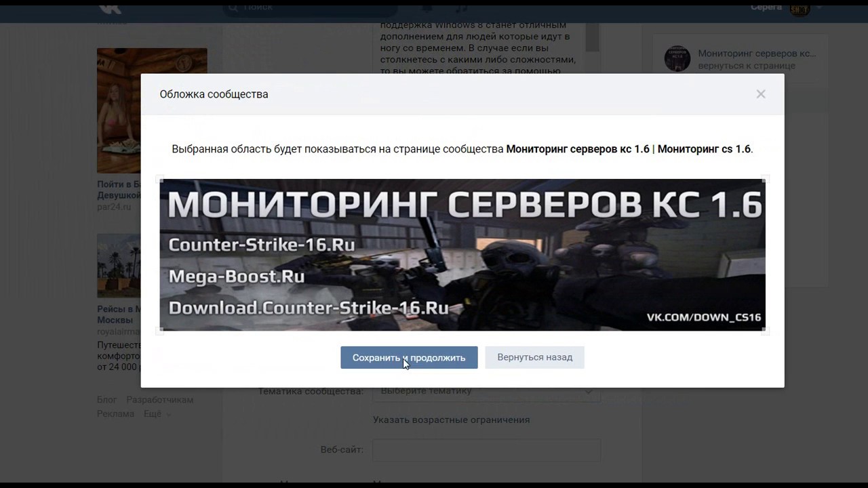Open the Тематика сообщества dropdown

[x=486, y=392]
